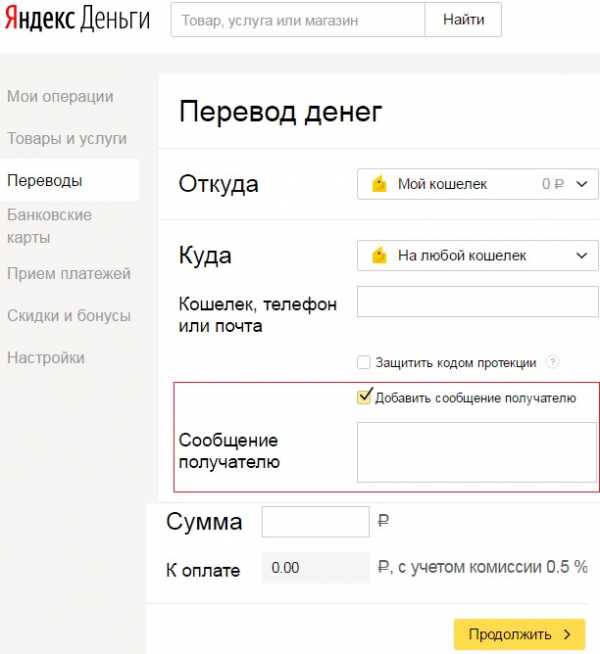The width and height of the screenshot is (600, 654).
Task: Click the Сумма amount input field
Action: (316, 521)
